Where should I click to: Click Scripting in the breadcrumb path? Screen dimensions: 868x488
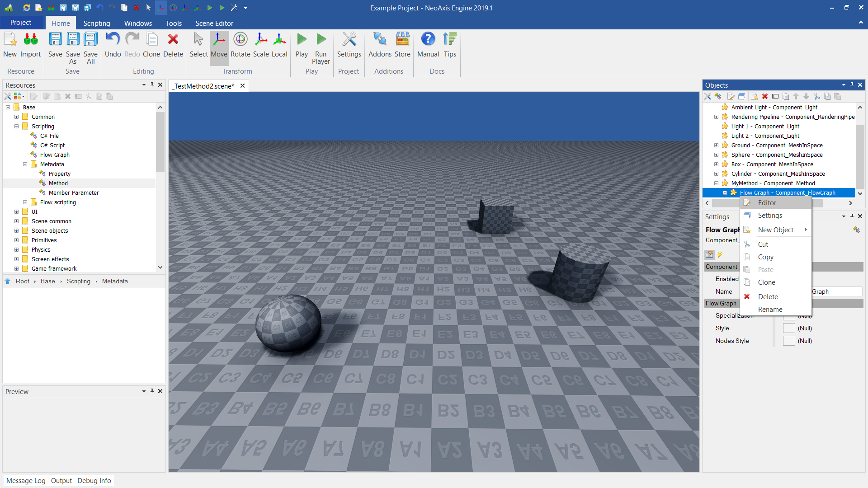78,281
